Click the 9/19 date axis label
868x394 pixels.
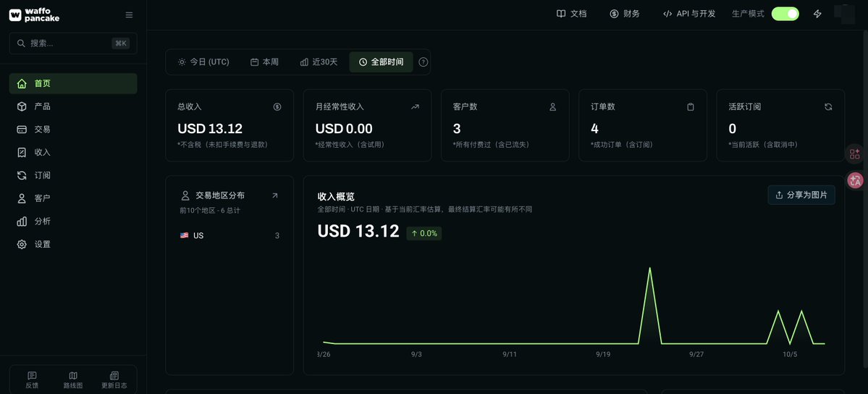click(603, 354)
